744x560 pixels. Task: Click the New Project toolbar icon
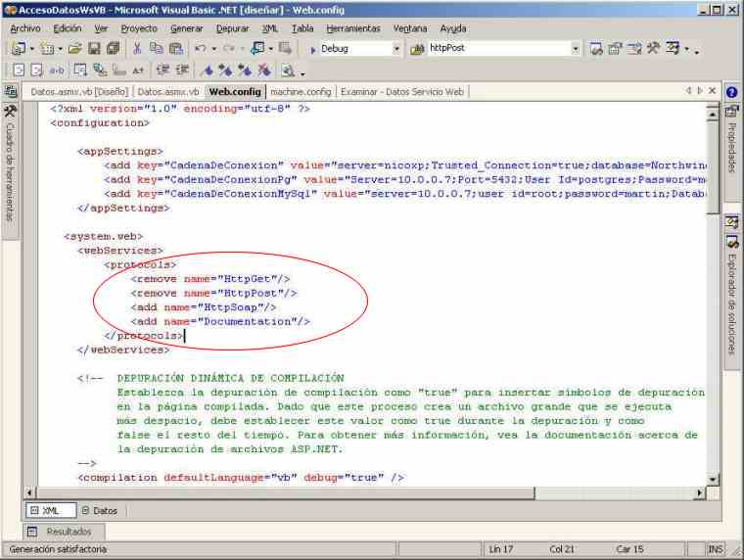click(19, 48)
